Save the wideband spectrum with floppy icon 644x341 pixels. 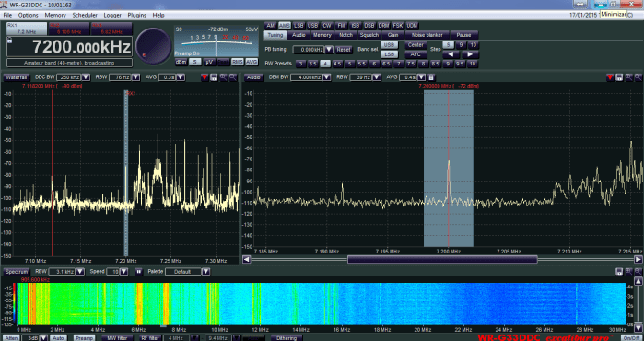click(x=619, y=272)
